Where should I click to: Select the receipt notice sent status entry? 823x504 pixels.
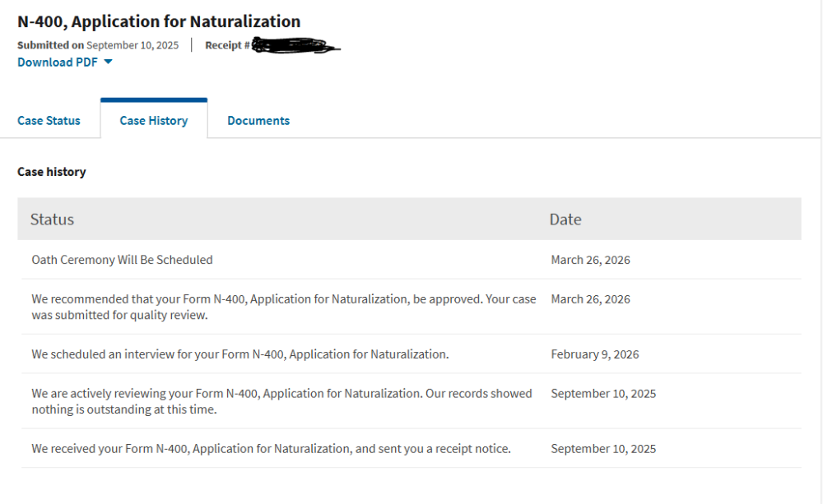(271, 449)
